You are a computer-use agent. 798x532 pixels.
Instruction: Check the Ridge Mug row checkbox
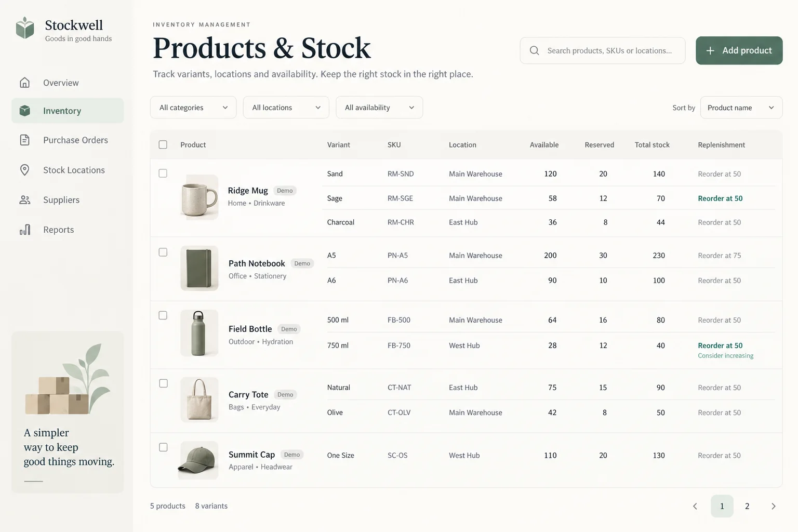coord(163,173)
